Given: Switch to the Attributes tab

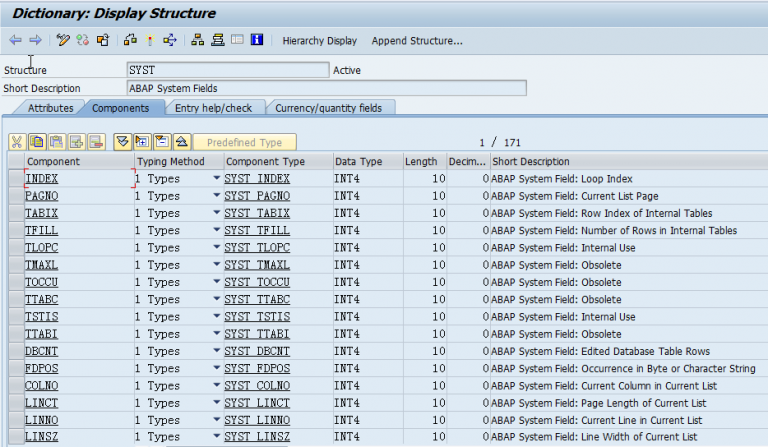Looking at the screenshot, I should point(50,108).
